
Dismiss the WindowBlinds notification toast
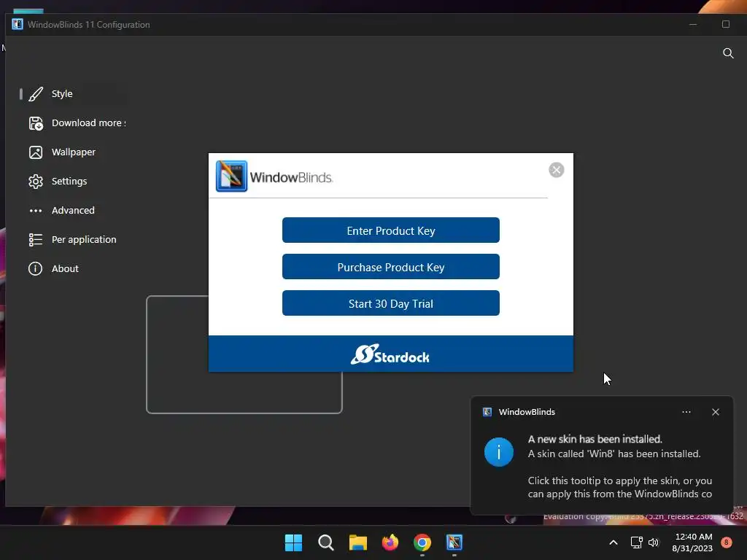716,412
